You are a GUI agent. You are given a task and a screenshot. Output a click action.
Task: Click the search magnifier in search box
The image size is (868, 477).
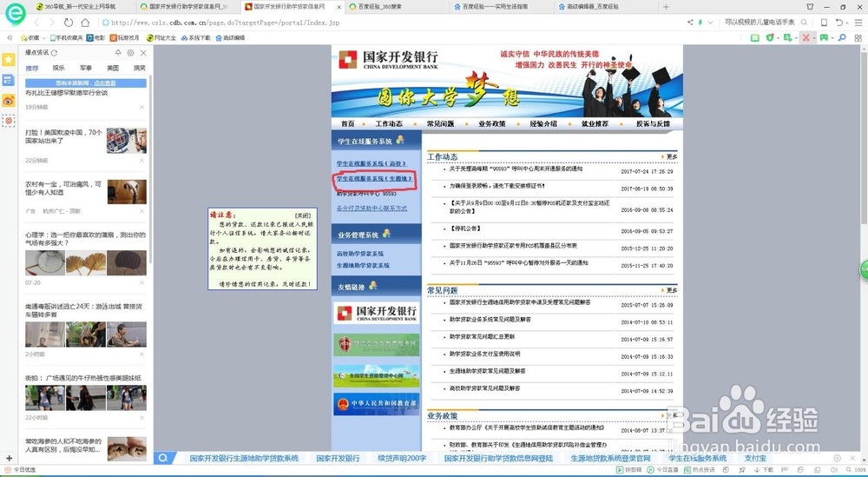(804, 23)
